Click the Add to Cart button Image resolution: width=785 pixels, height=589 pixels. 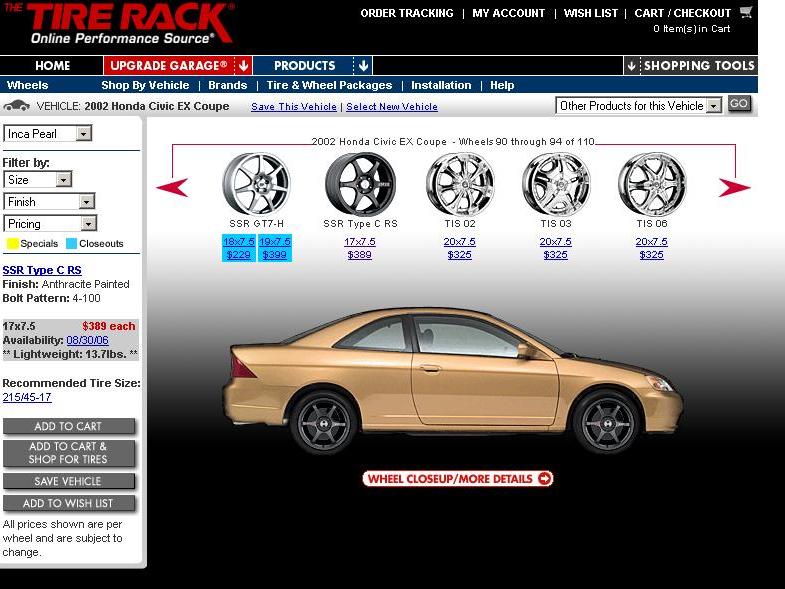point(68,426)
